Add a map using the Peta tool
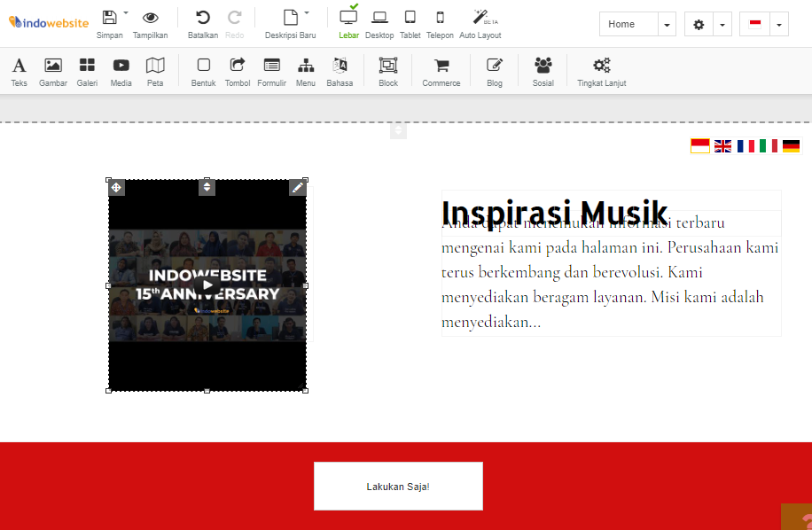The width and height of the screenshot is (812, 530). tap(155, 70)
